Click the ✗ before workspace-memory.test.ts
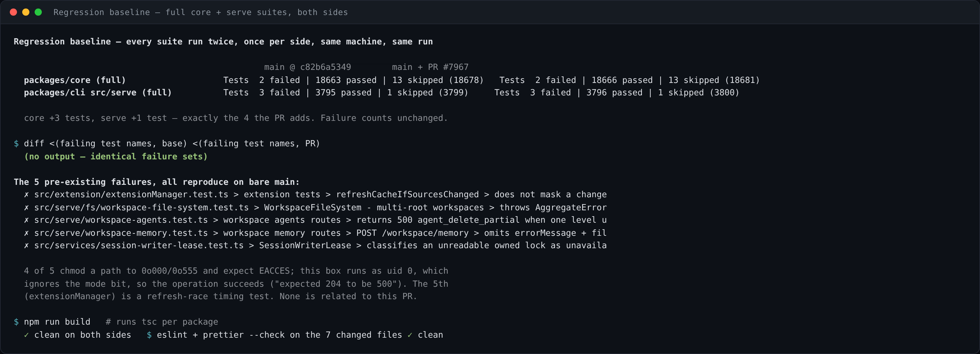 (26, 233)
